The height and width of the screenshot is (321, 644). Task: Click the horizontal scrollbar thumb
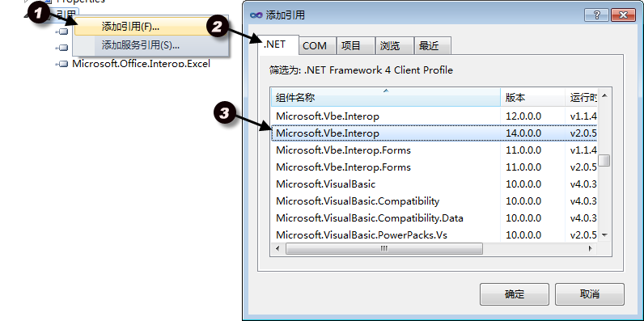click(384, 248)
